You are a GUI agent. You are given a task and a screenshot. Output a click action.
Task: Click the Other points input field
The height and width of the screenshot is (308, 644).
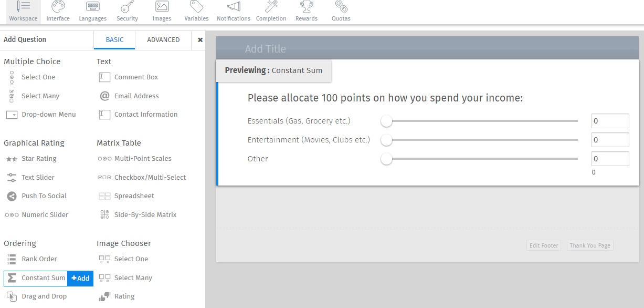pyautogui.click(x=610, y=158)
